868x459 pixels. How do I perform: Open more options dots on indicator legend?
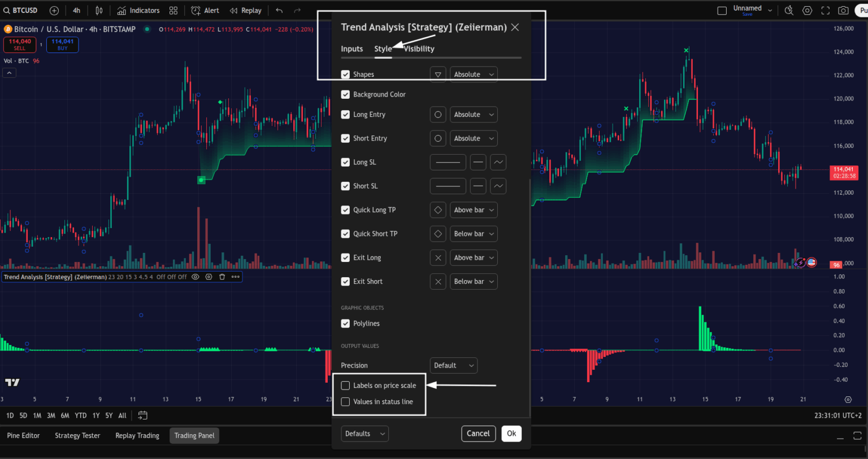coord(235,277)
